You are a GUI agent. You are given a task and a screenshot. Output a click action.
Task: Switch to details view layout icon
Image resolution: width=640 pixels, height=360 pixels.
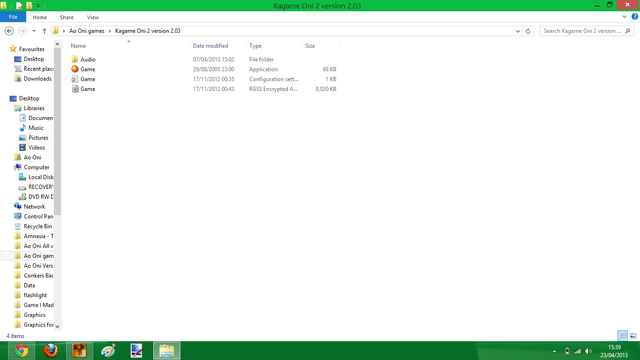click(x=622, y=336)
